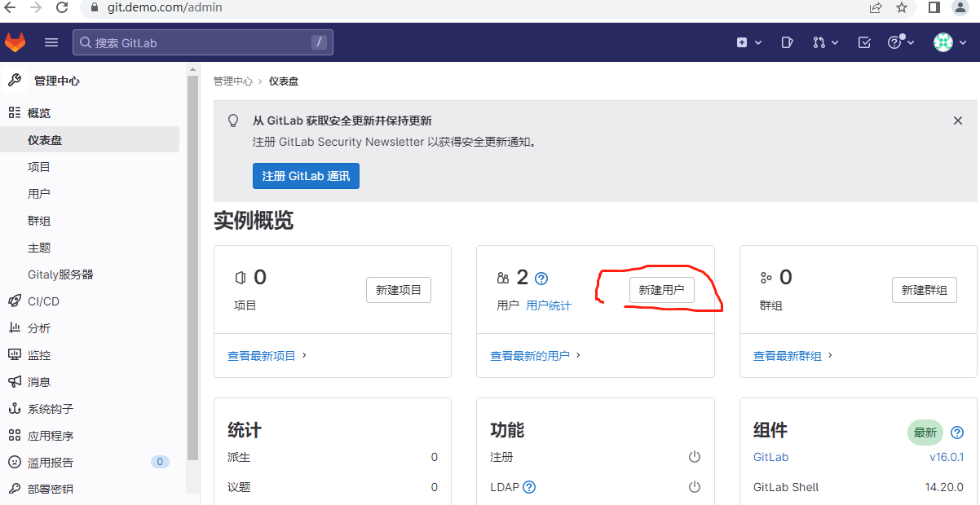Open the 用户统计 link

tap(549, 305)
